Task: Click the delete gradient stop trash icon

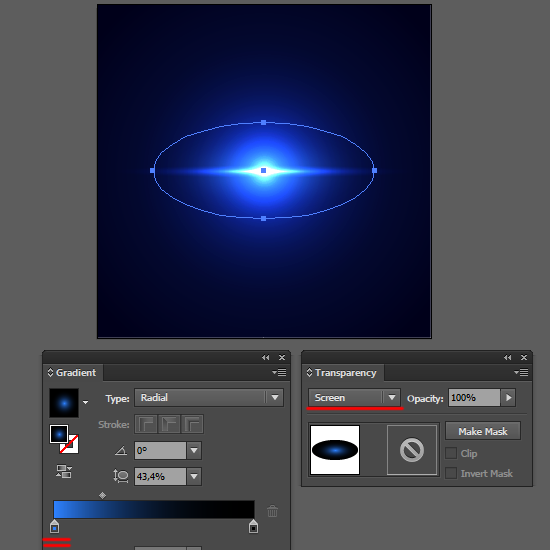Action: [273, 511]
